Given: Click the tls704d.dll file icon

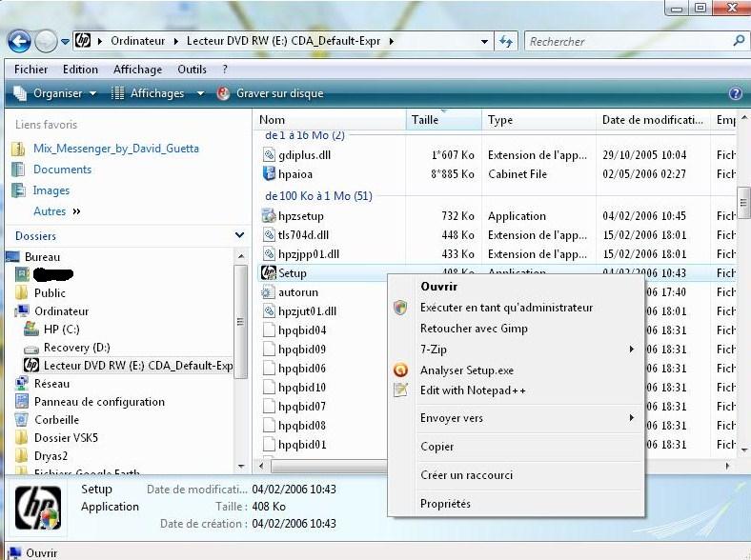Looking at the screenshot, I should (269, 235).
